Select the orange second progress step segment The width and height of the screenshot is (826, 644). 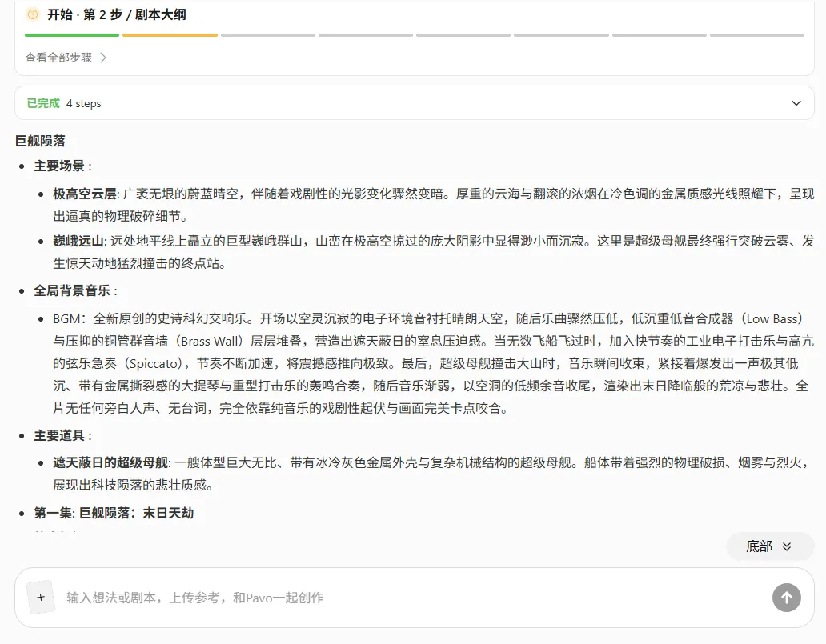pyautogui.click(x=170, y=35)
